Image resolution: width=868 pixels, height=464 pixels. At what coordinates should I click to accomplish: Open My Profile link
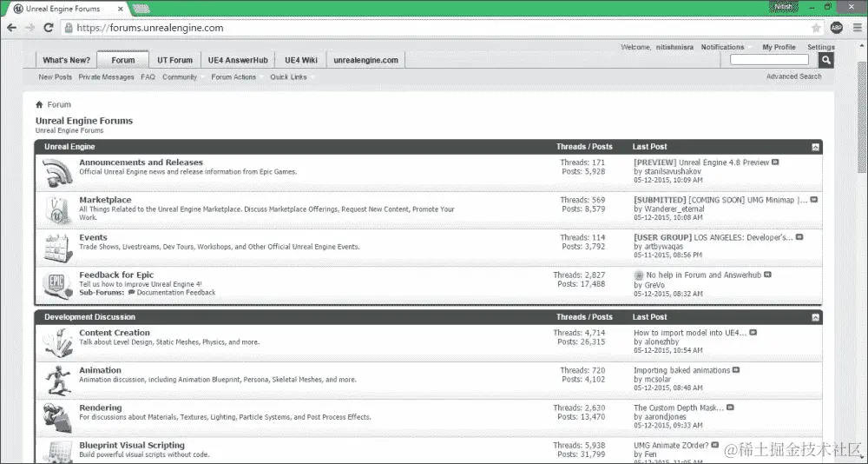coord(779,47)
